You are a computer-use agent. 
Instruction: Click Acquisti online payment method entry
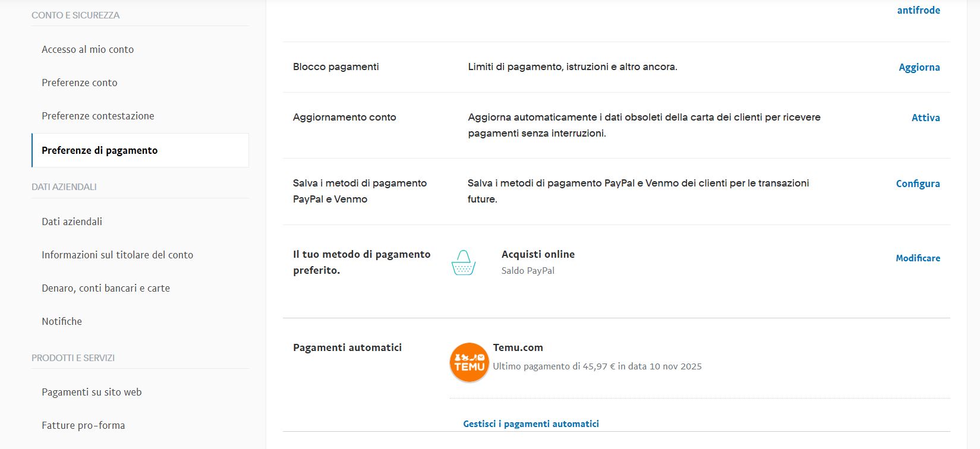538,254
